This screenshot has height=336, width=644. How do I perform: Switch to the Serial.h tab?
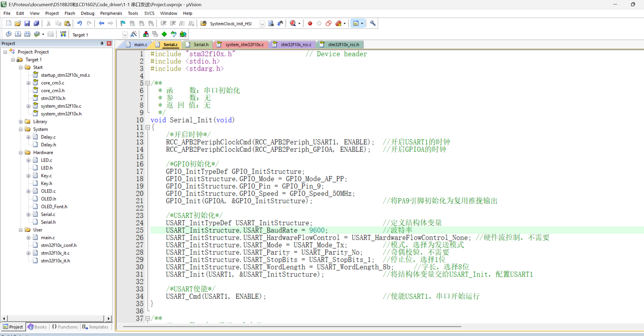pos(197,45)
